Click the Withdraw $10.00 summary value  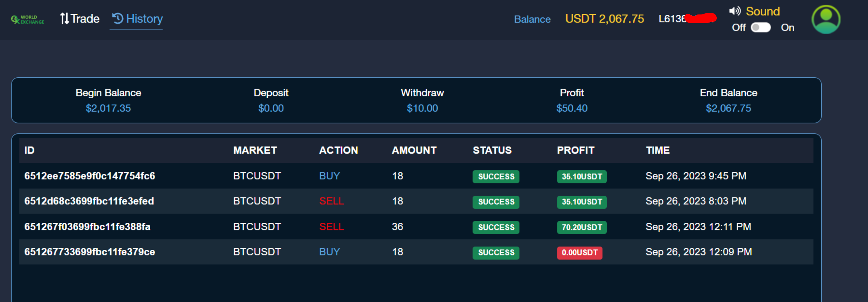point(422,108)
